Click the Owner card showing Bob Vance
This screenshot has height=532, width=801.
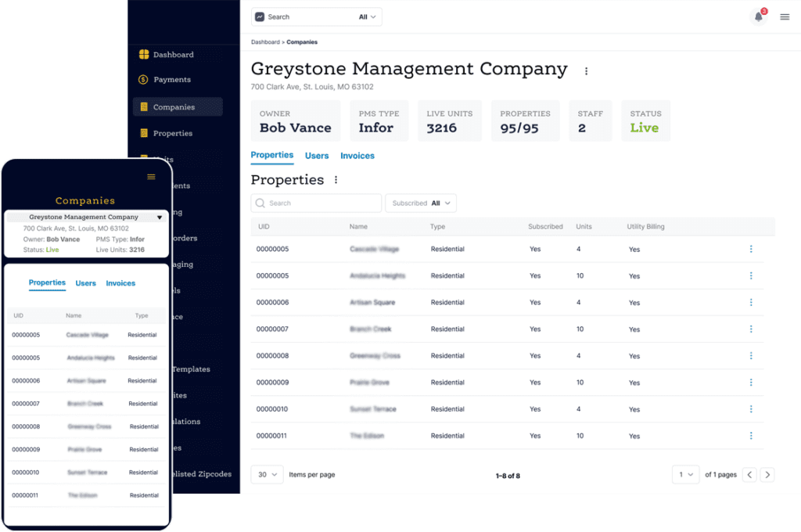tap(295, 121)
